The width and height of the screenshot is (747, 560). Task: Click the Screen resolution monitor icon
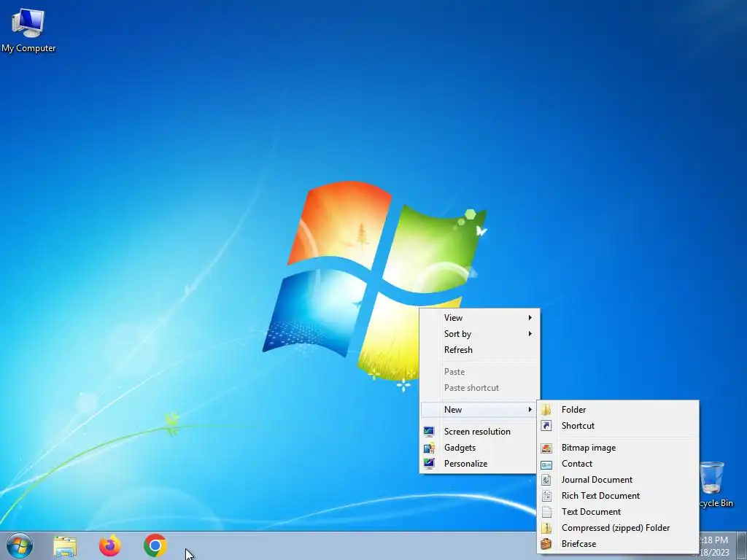429,432
